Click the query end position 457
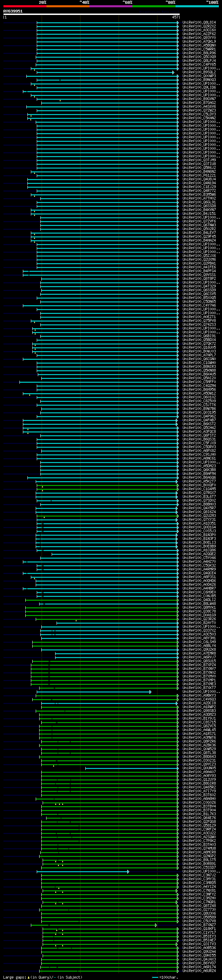Image resolution: width=222 pixels, height=980 pixels. tap(175, 17)
